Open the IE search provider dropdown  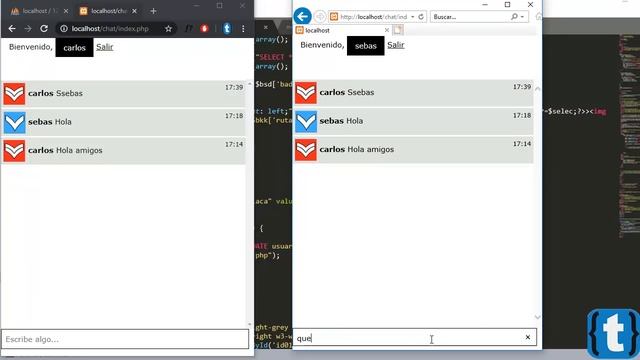point(522,17)
